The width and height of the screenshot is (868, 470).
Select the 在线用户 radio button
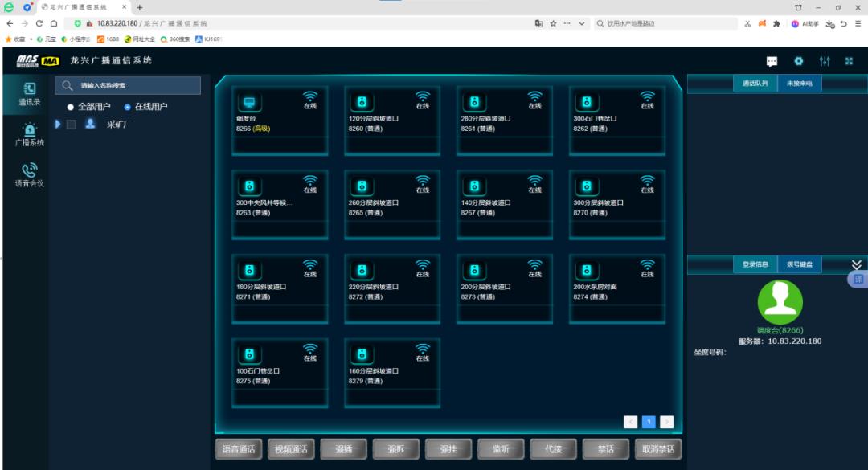coord(127,107)
